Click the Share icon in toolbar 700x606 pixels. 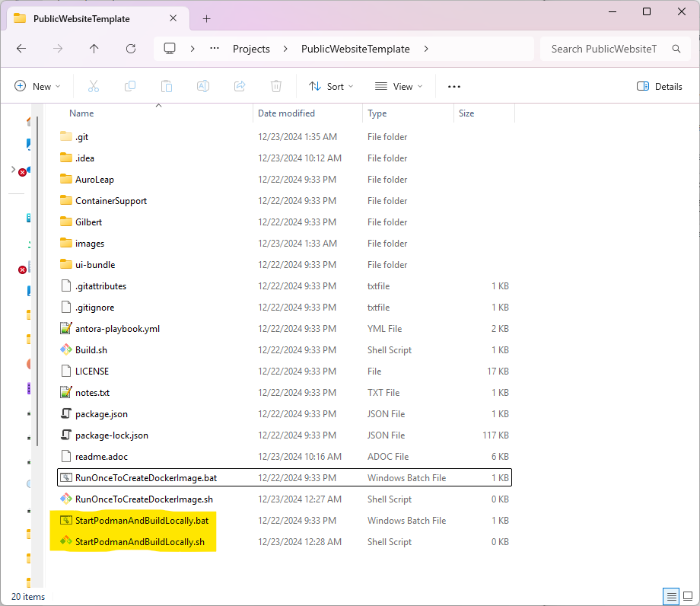tap(240, 87)
